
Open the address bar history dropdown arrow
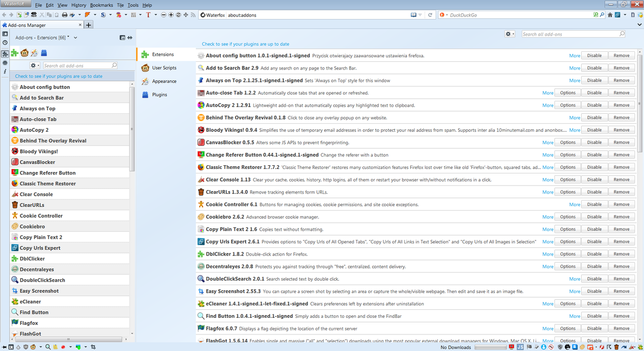pos(420,15)
